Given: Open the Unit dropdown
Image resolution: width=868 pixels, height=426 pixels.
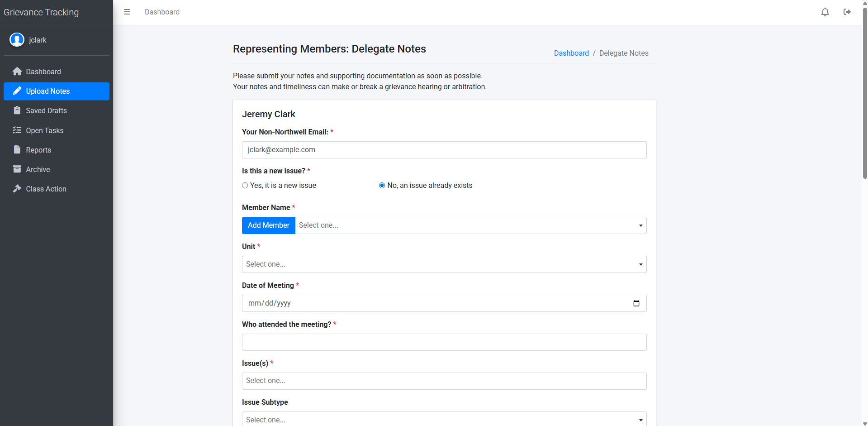Looking at the screenshot, I should (x=444, y=264).
